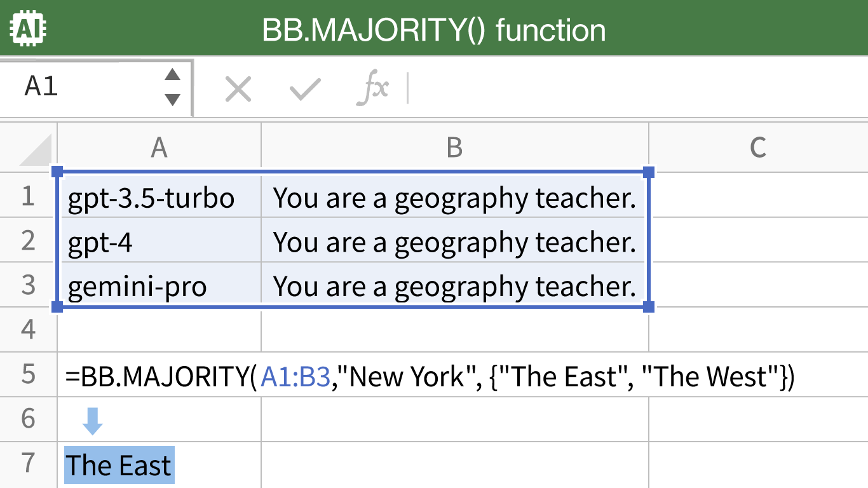
Task: Click the top-right selection handle
Action: (649, 172)
